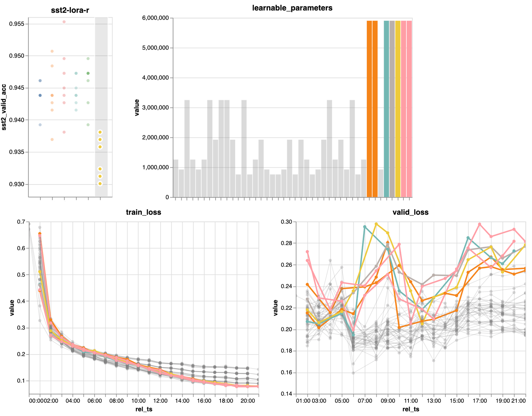The width and height of the screenshot is (532, 416).
Task: Click the teal line peak at 07:00
Action: point(365,227)
